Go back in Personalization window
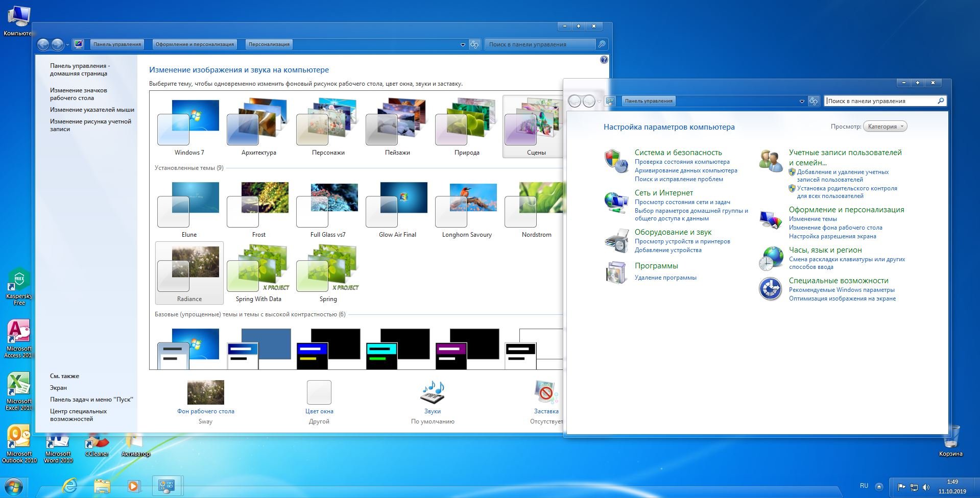This screenshot has width=980, height=498. tap(43, 44)
